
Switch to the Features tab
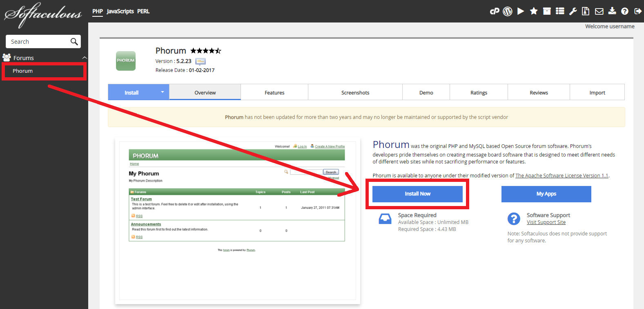274,93
